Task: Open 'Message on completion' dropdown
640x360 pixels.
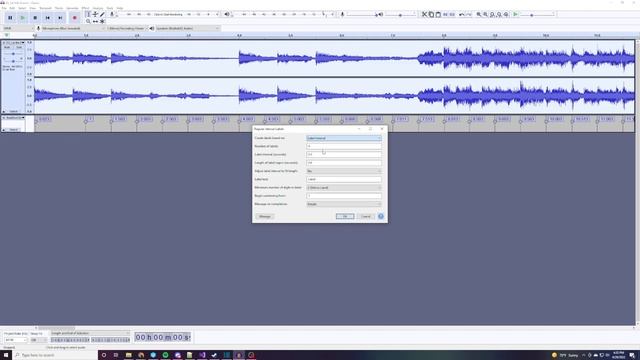Action: (344, 204)
